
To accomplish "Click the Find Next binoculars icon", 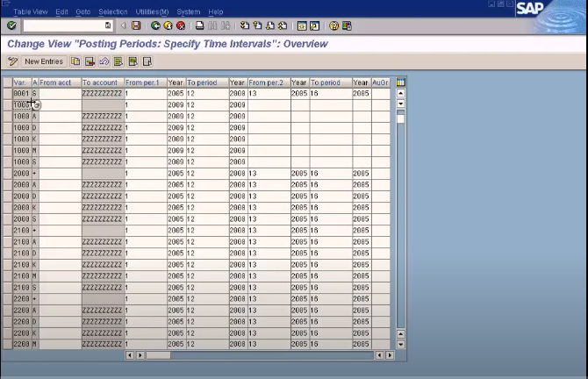I will pos(226,25).
